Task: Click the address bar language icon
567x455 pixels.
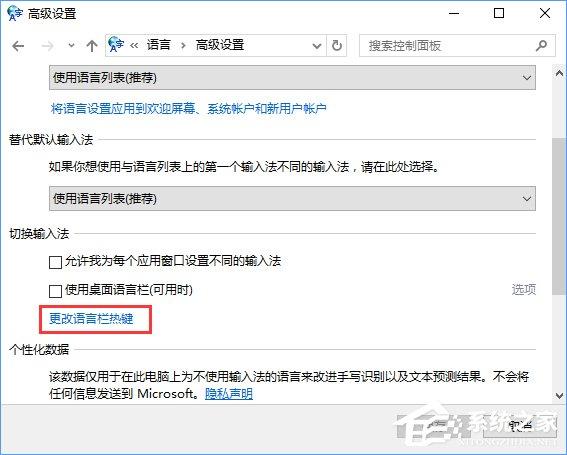Action: [116, 45]
